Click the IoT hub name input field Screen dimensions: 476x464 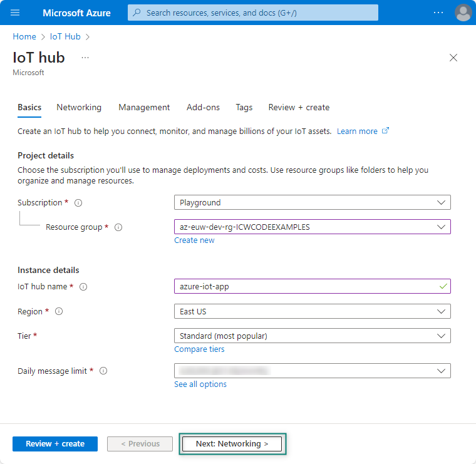(x=306, y=286)
